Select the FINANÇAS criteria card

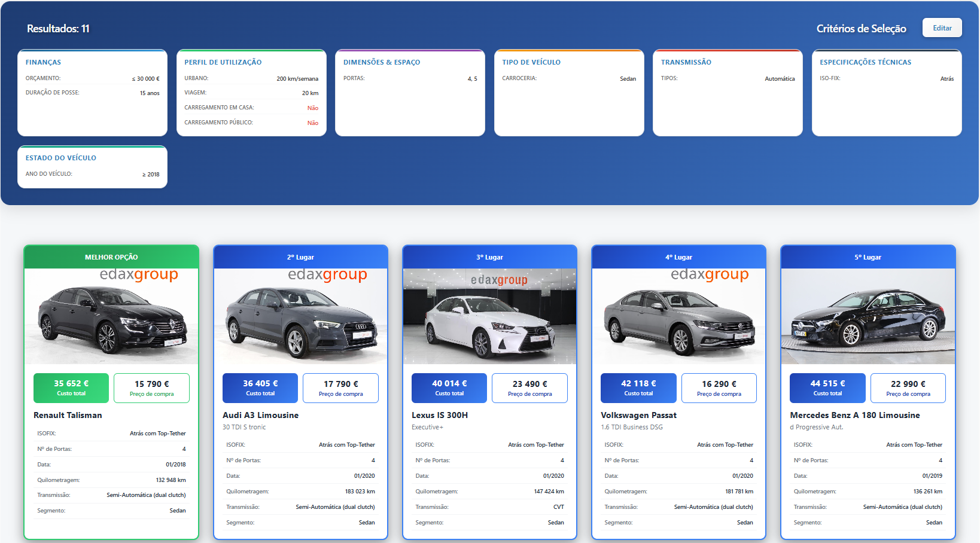pyautogui.click(x=92, y=93)
